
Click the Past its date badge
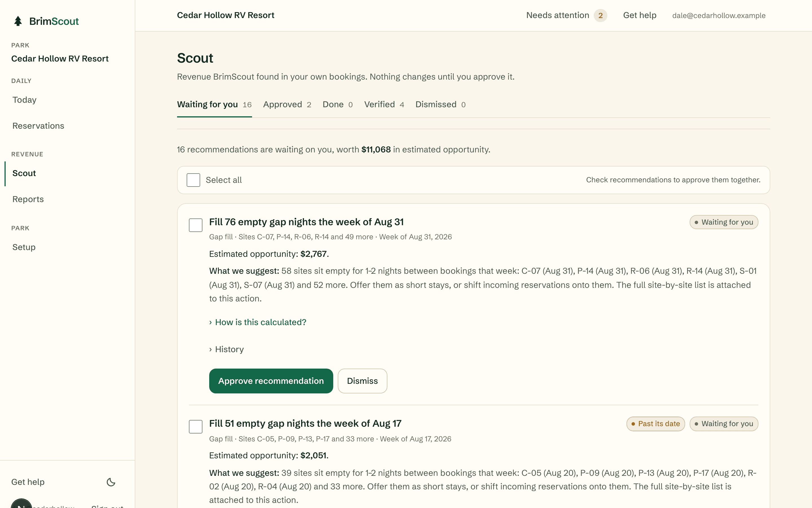click(x=655, y=424)
